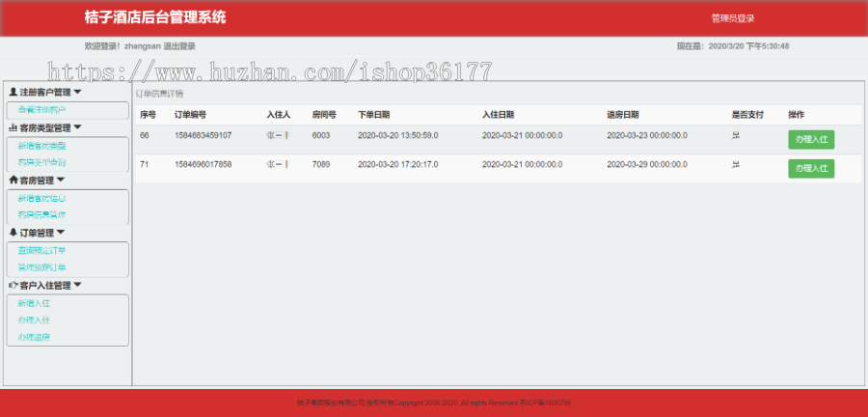Click the user icon beside 注册客户管理
The width and height of the screenshot is (868, 417).
[14, 92]
